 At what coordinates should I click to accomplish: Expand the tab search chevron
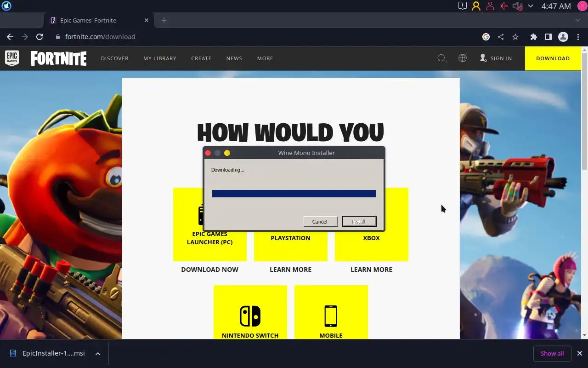[x=578, y=20]
